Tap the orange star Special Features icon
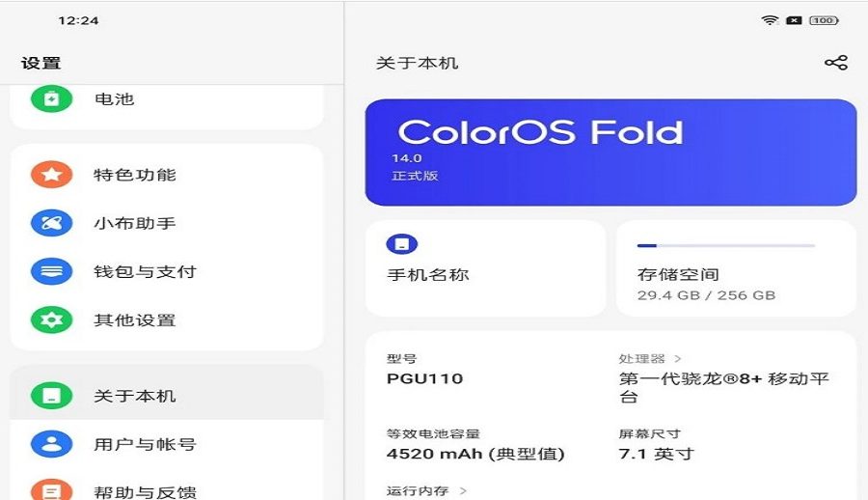 point(51,175)
